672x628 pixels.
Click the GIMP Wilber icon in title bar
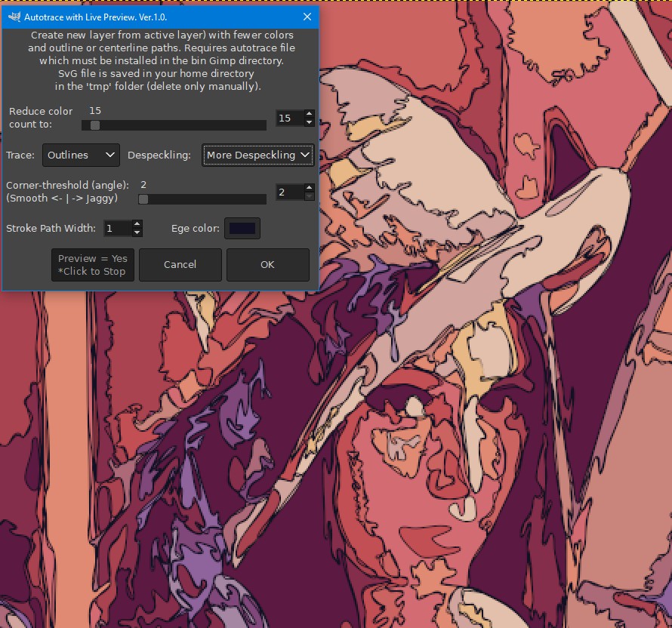point(14,17)
